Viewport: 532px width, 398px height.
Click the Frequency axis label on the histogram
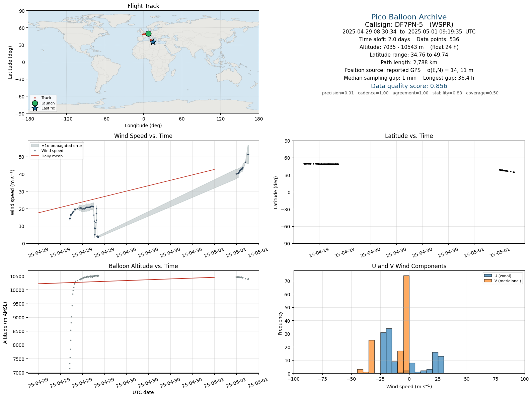coord(280,323)
